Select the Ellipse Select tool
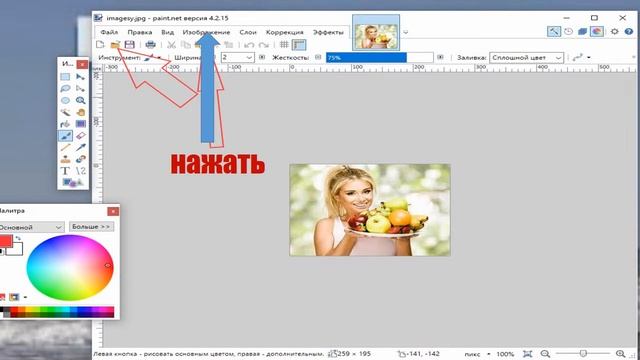This screenshot has width=640, height=360. point(65,100)
